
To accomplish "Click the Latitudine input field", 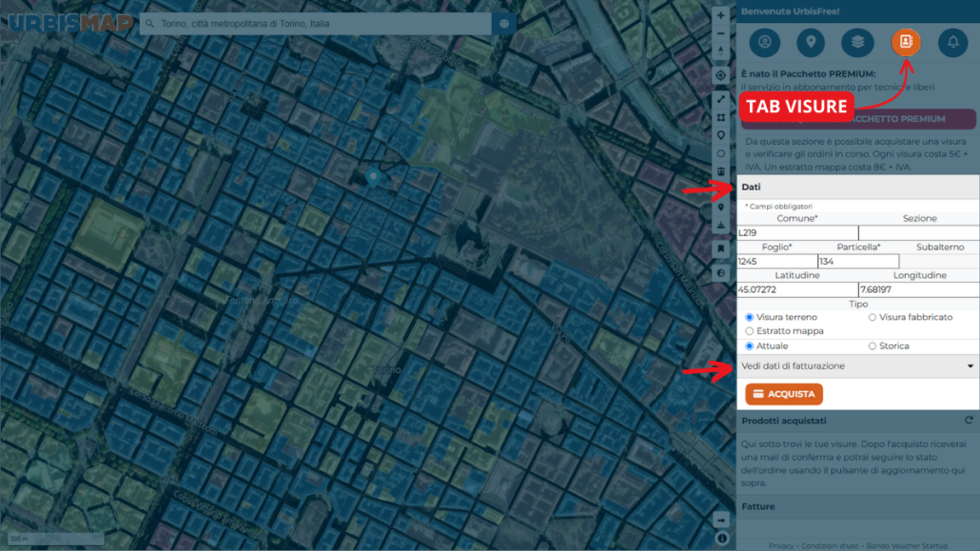I will click(x=797, y=289).
